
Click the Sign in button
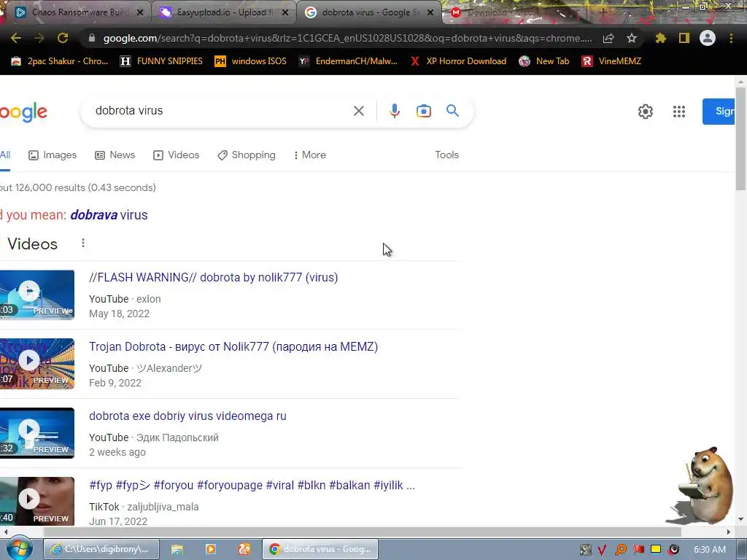[719, 112]
